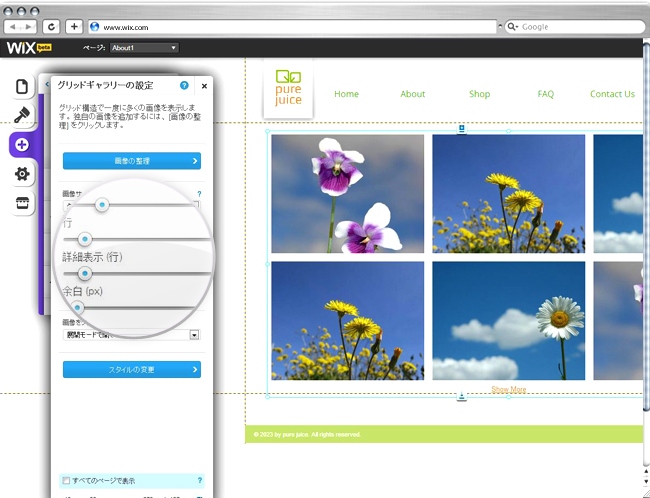Click the help icon in gallery settings header
Screen dimensions: 650x498
click(184, 85)
